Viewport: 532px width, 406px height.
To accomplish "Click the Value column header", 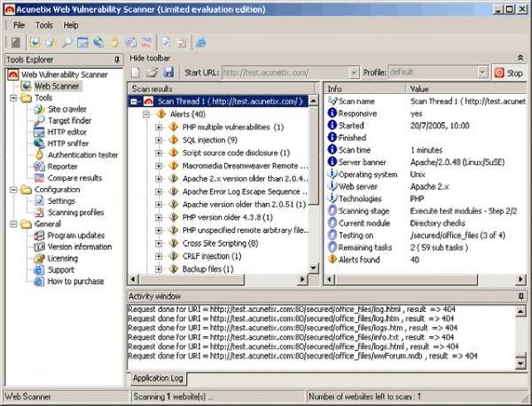I will pyautogui.click(x=467, y=89).
